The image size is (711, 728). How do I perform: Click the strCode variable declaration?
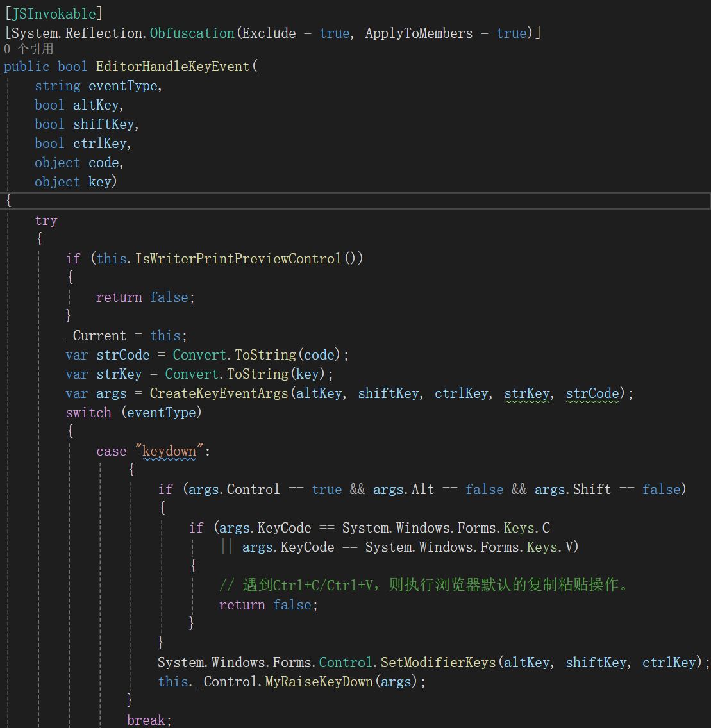click(x=123, y=355)
